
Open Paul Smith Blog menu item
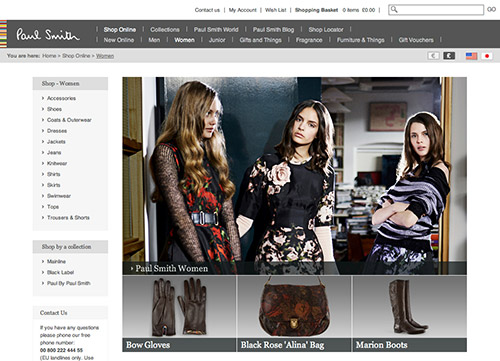click(273, 29)
